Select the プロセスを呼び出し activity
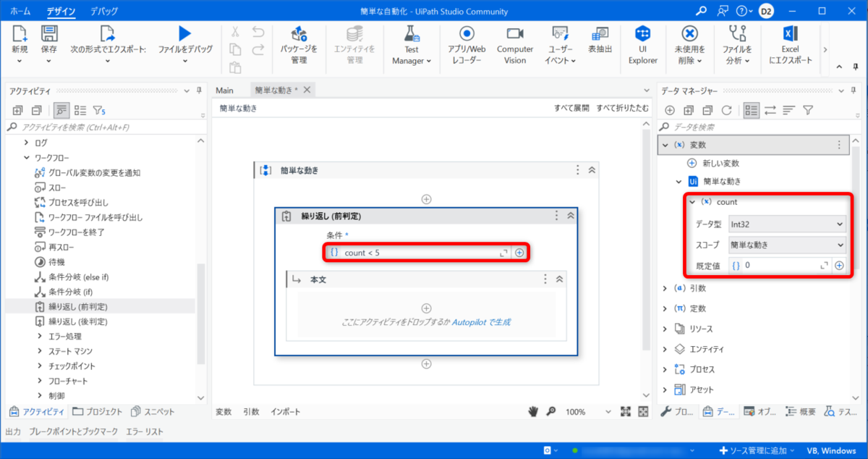 [78, 202]
